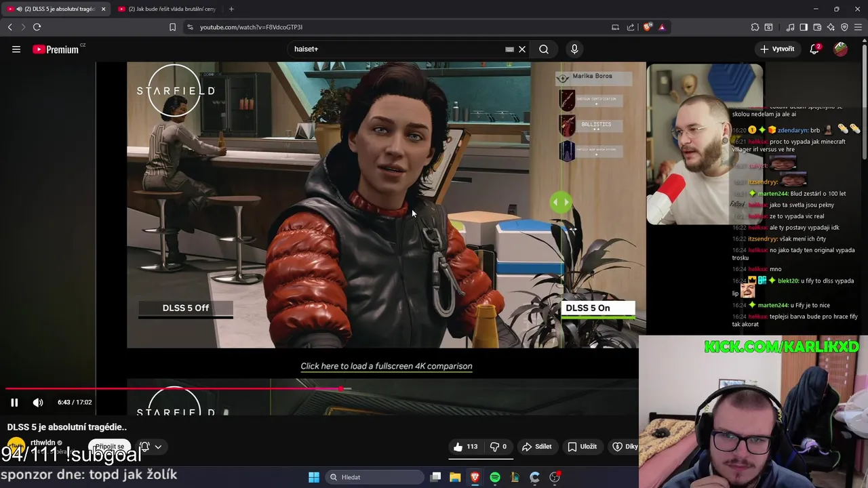Open browser extensions puzzle icon
The image size is (868, 488).
755,27
